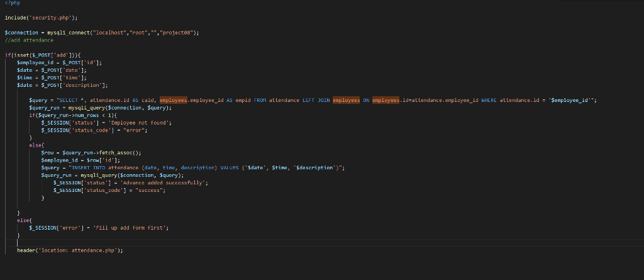Click the 'Fill up add form first' message string

(x=131, y=227)
